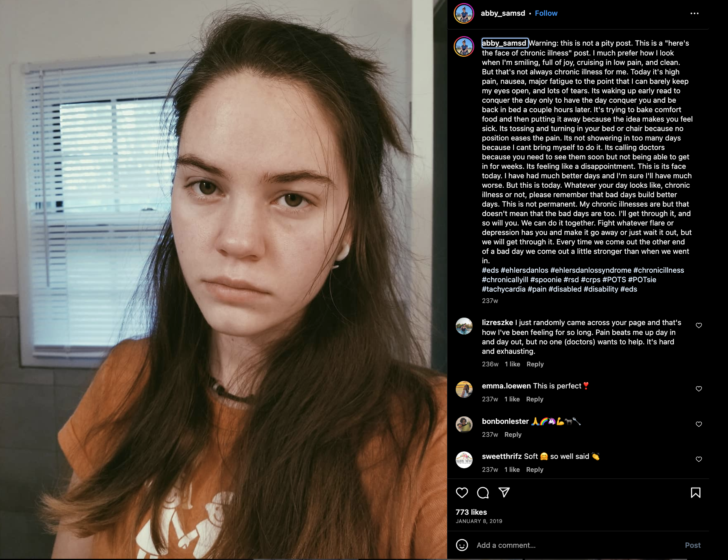Like bonbonlester's comment heart
The width and height of the screenshot is (728, 560).
(699, 424)
